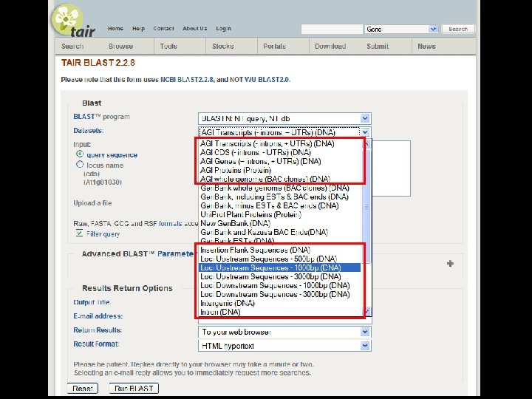532x399 pixels.
Task: Open the Gene search-type dropdown
Action: pyautogui.click(x=401, y=29)
